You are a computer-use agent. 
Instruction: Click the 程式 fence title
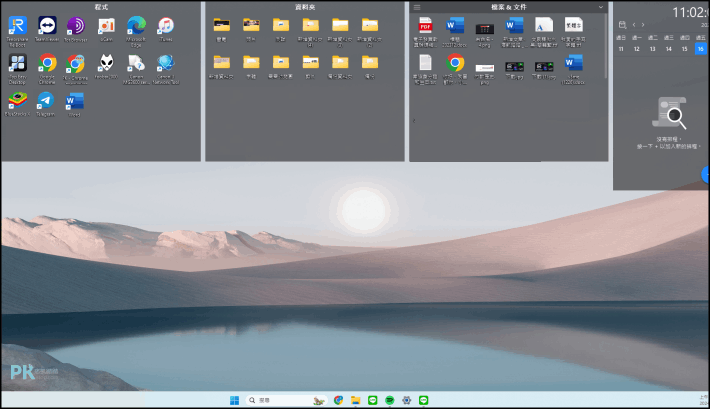(x=101, y=7)
